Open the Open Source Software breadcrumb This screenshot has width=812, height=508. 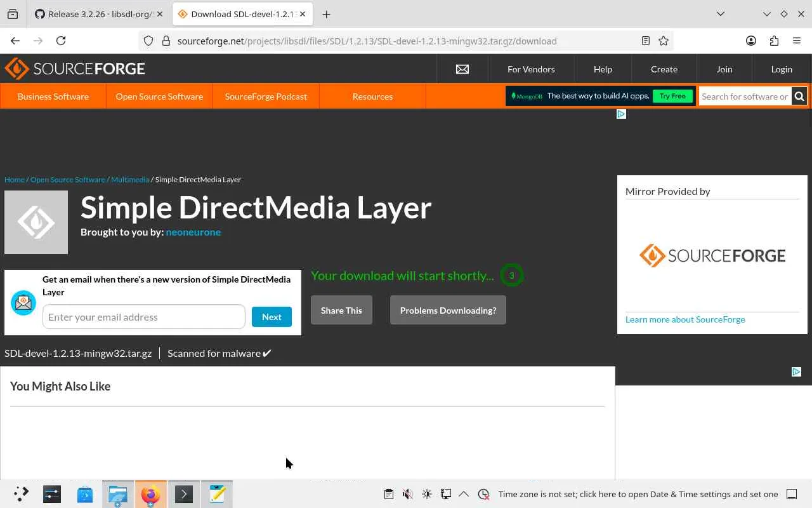pos(68,180)
